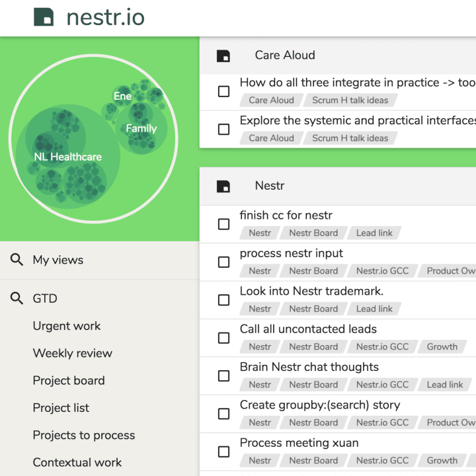Select the Family circle in the map

(141, 129)
